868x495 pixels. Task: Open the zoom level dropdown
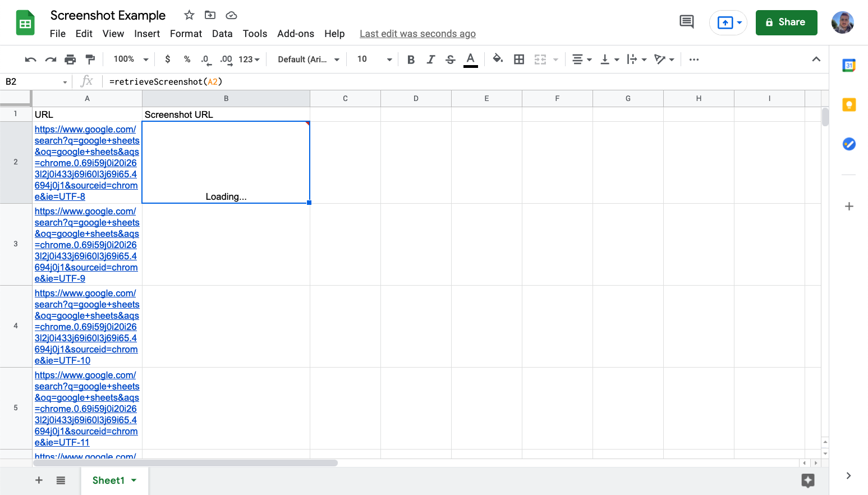[130, 59]
